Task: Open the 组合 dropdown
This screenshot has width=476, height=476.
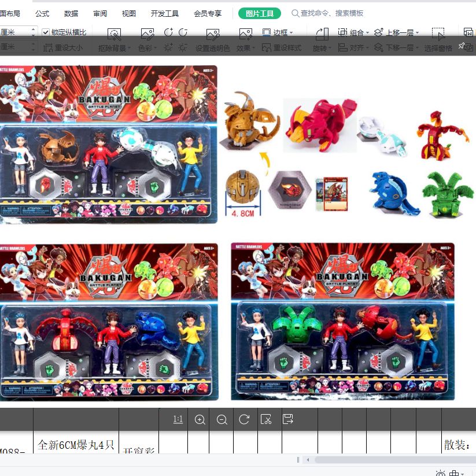Action: 353,32
